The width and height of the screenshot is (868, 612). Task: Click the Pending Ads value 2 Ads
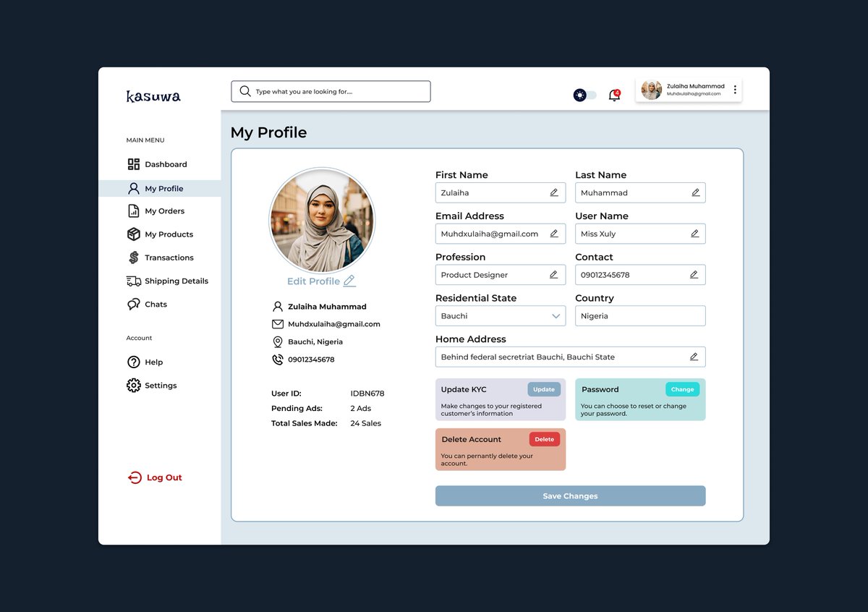pyautogui.click(x=361, y=409)
